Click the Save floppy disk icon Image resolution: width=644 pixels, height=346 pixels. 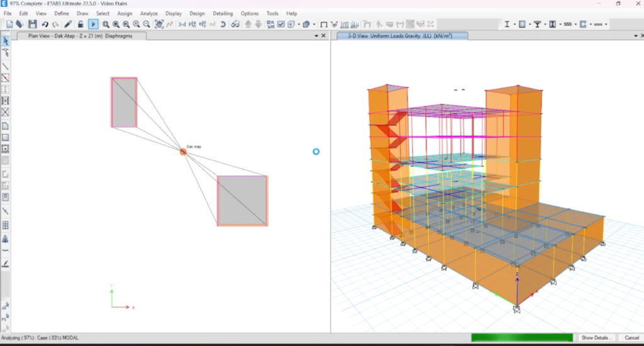click(x=33, y=25)
